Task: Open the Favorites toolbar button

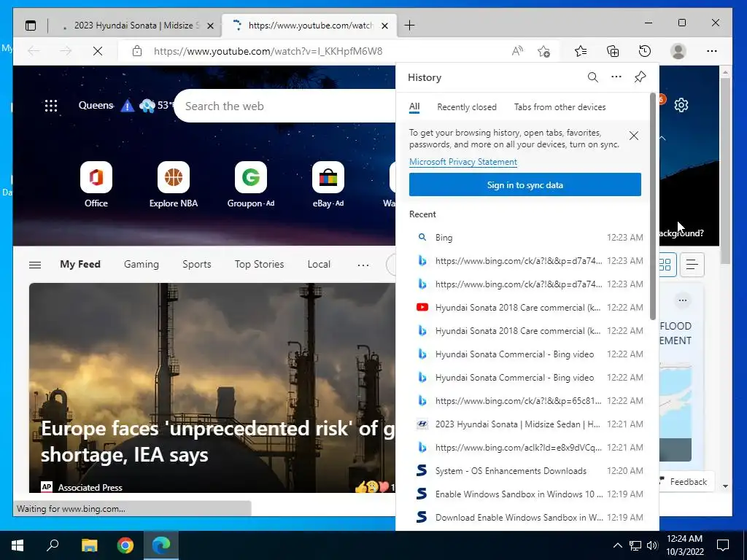Action: click(x=581, y=51)
